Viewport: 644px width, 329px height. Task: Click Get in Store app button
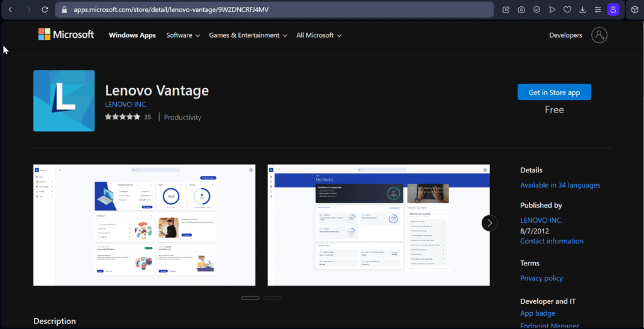click(554, 92)
